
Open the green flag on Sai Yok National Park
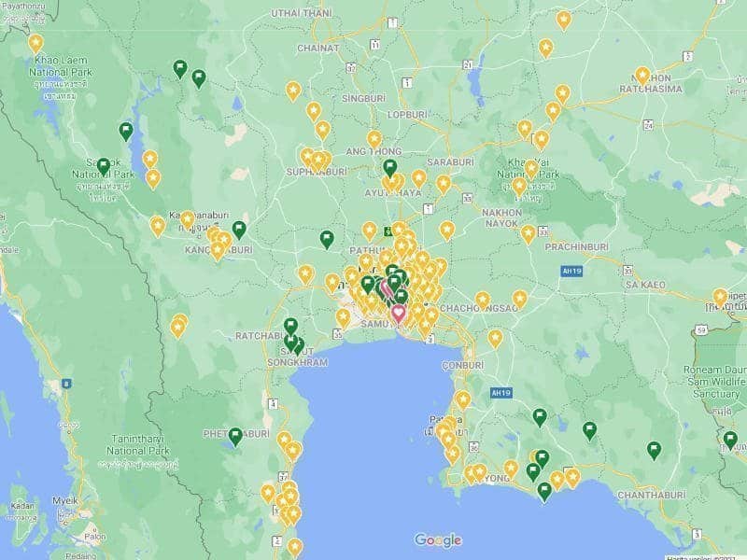pos(104,166)
